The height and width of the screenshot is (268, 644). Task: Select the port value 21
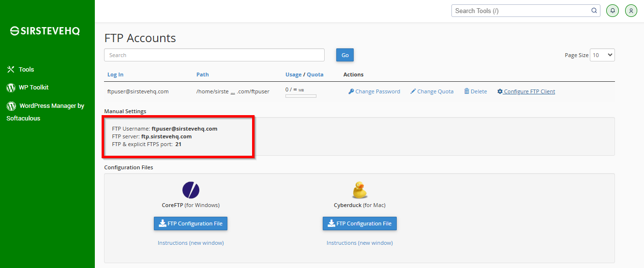pyautogui.click(x=179, y=144)
